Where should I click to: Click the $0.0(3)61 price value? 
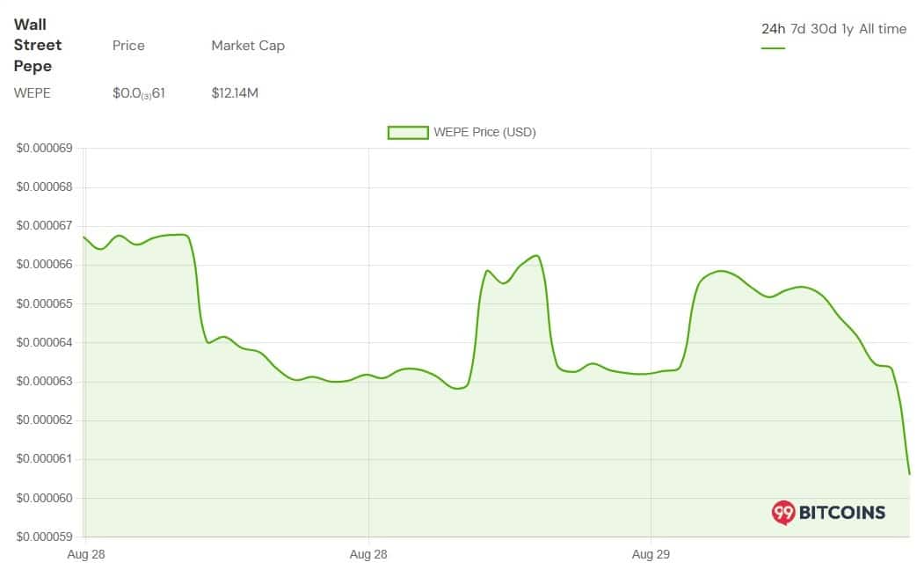click(x=139, y=93)
